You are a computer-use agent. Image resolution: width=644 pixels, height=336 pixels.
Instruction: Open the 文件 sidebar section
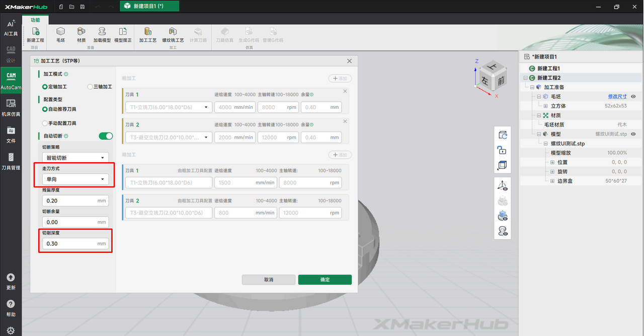(x=11, y=135)
